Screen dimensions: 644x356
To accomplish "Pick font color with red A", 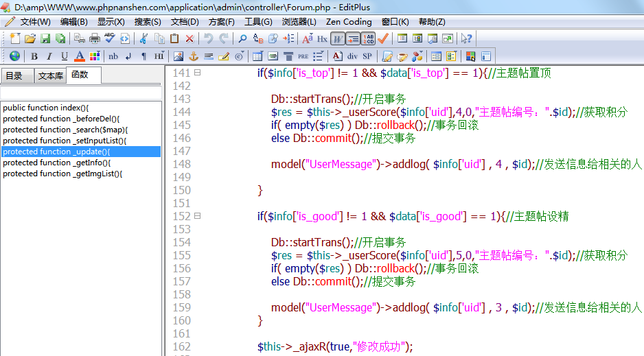I will click(x=80, y=56).
